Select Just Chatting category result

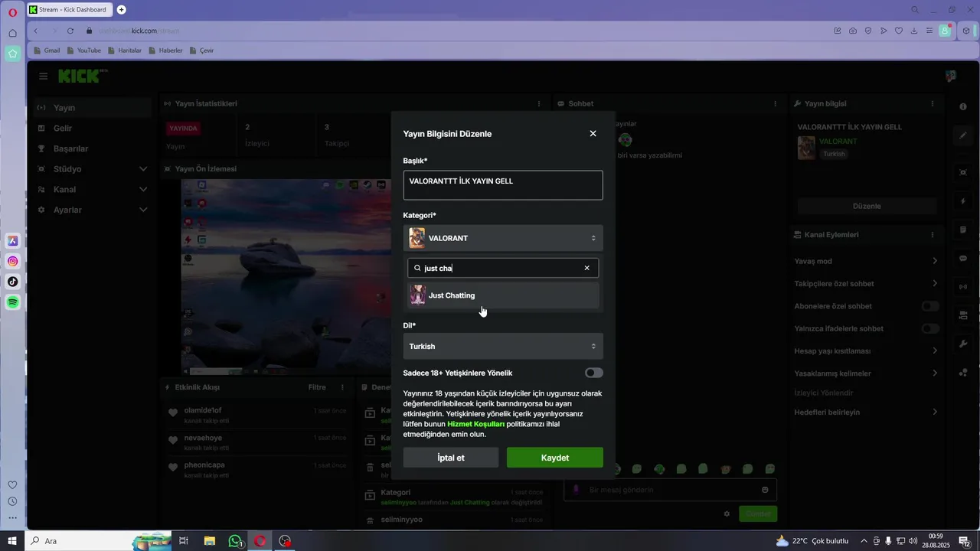503,295
